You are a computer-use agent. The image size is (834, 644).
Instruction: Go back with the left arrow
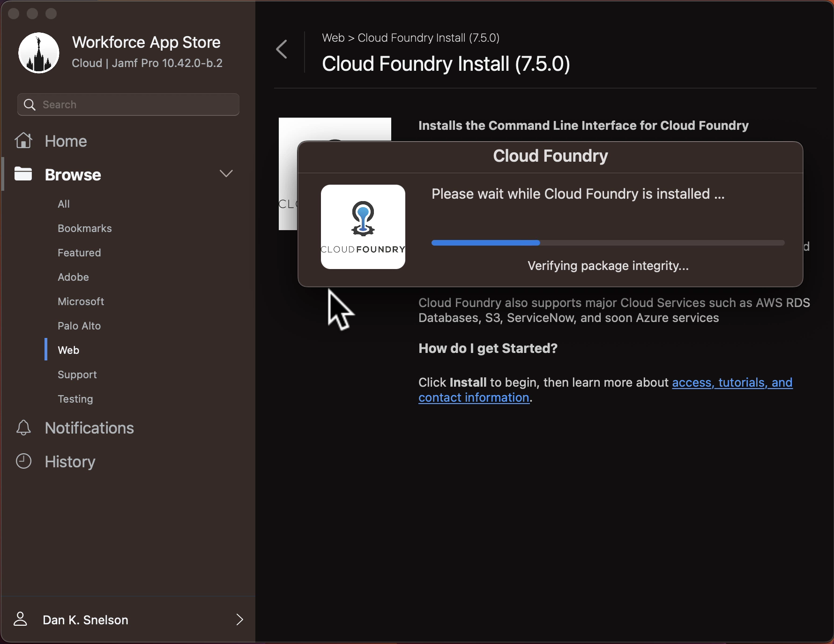coord(282,49)
